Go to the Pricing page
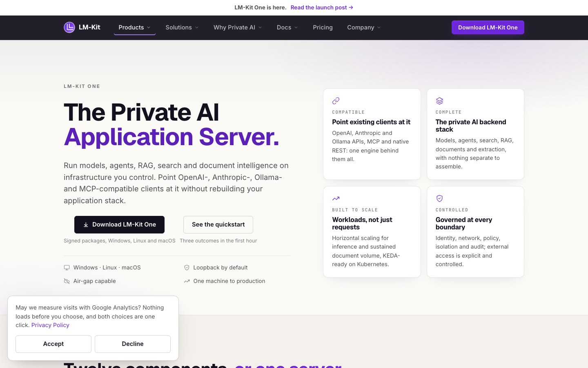 point(323,27)
